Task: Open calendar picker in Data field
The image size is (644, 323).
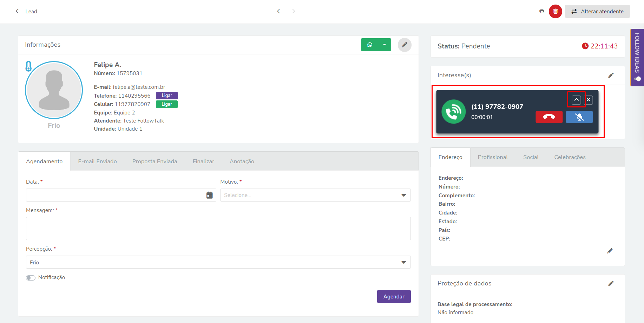Action: click(209, 195)
